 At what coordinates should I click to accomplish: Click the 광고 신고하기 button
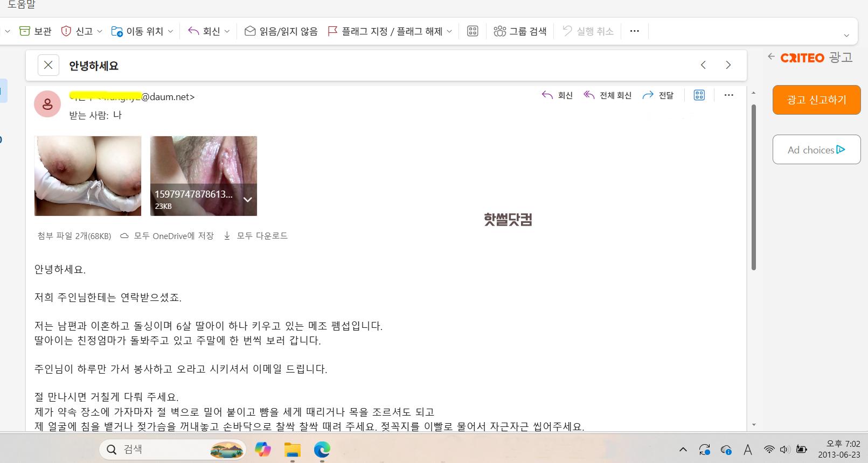[x=816, y=100]
